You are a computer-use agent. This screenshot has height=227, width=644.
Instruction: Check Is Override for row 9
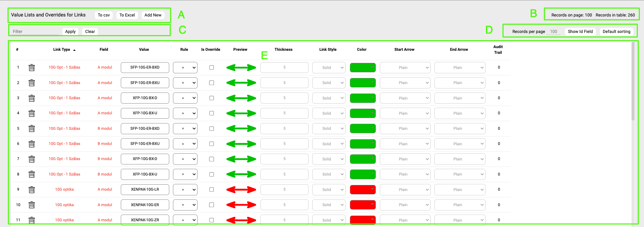(x=212, y=190)
